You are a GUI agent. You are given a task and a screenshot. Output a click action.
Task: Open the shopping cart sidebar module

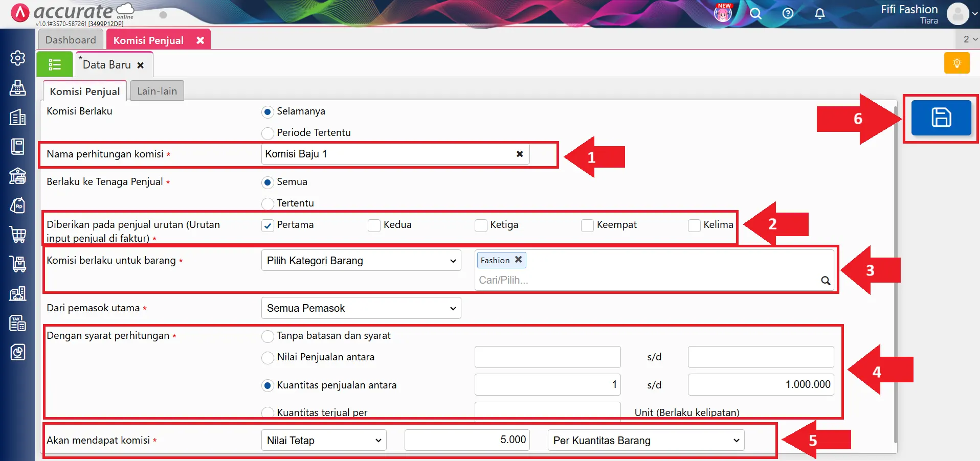pos(18,235)
